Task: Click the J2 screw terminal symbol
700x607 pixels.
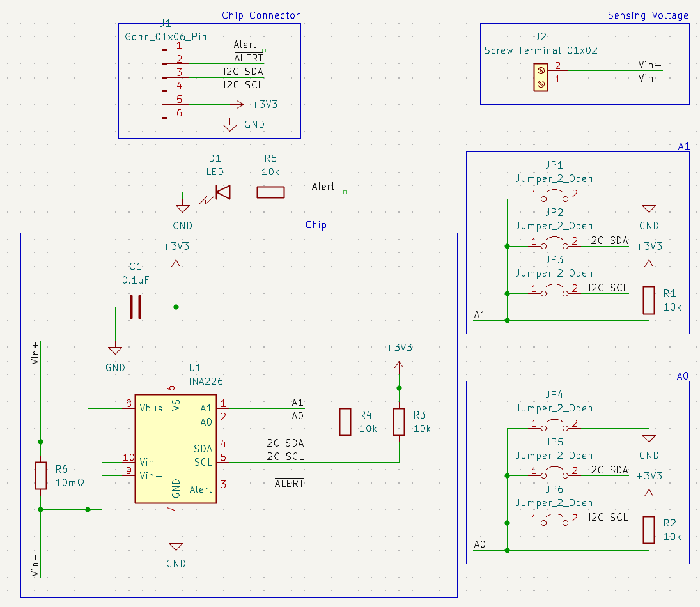Action: coord(541,77)
